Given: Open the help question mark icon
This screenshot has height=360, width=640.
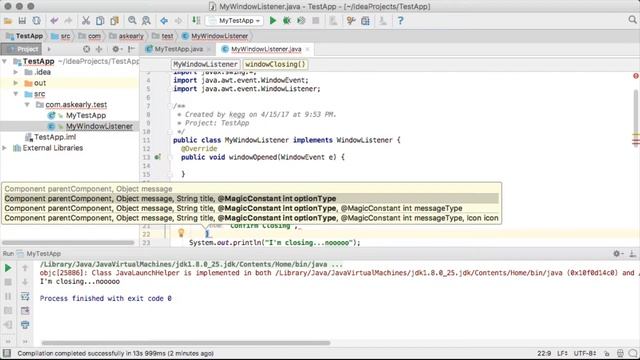Looking at the screenshot, I should pos(400,21).
